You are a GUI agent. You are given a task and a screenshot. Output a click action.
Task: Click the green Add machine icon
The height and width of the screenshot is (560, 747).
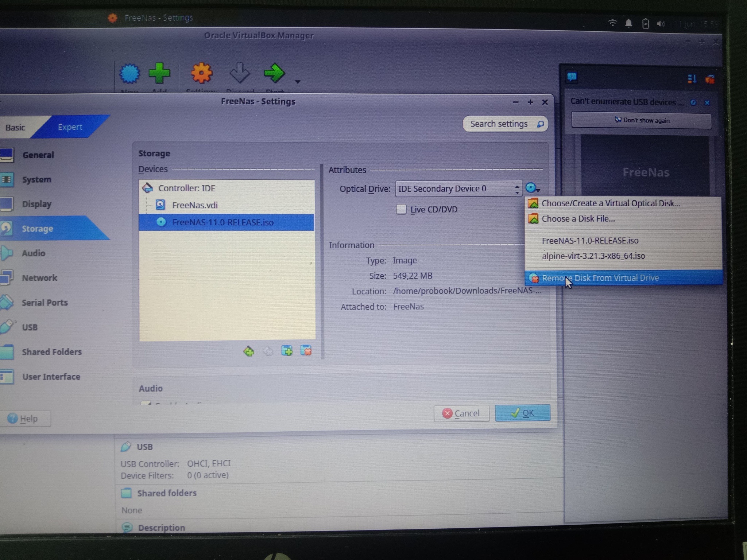click(x=159, y=73)
